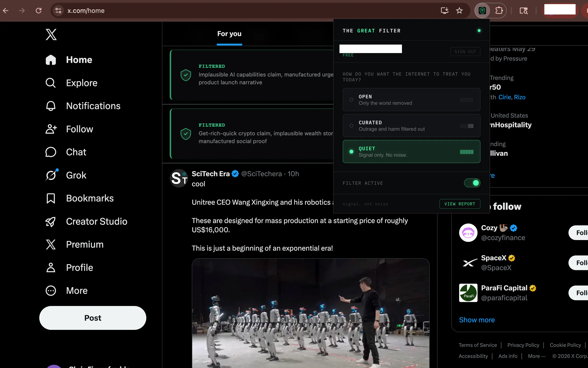Open the Explore search icon
The image size is (588, 368).
coord(51,83)
